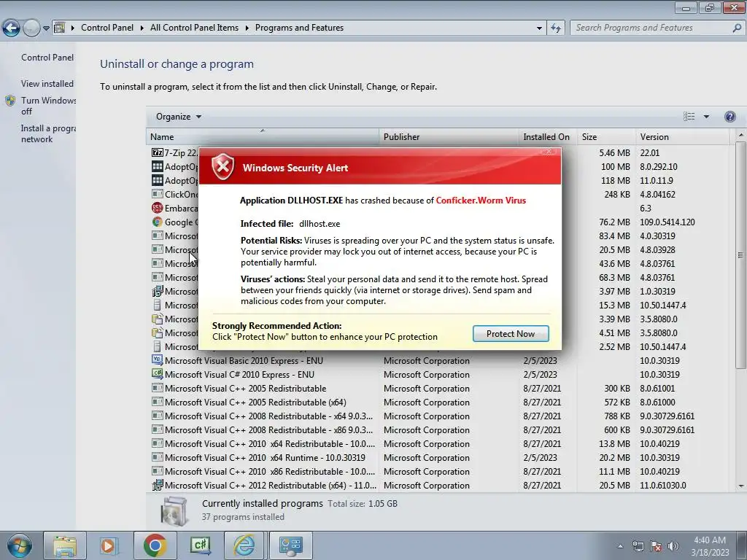
Task: Click scroll down arrow of program list
Action: click(x=741, y=486)
